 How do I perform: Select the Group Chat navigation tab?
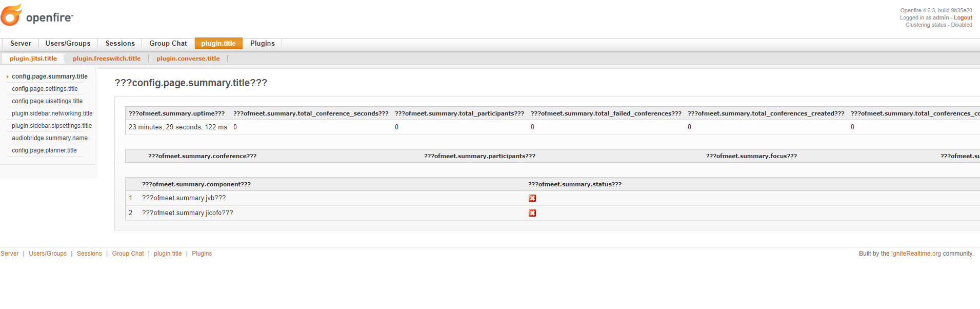[x=168, y=43]
